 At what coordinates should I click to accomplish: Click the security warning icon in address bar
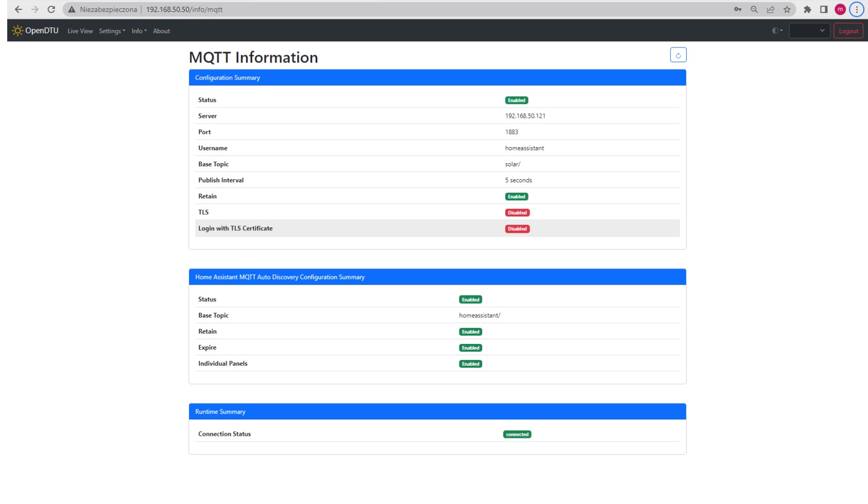click(x=72, y=9)
